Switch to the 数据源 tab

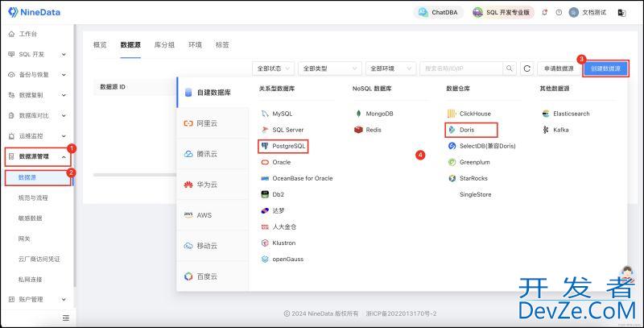[x=130, y=45]
